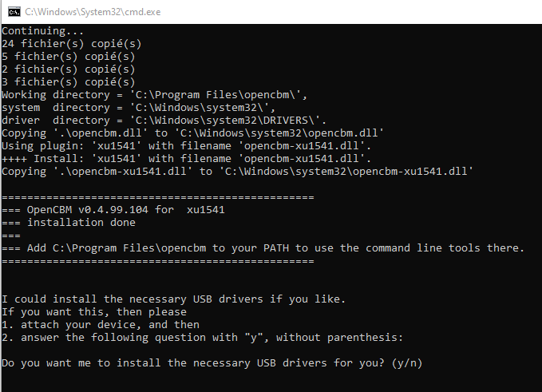Click the 'I could install the necessary USB drivers' line
The height and width of the screenshot is (392, 542).
click(x=173, y=299)
